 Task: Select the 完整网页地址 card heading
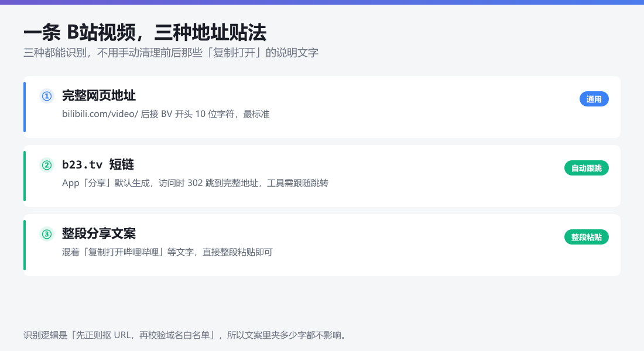click(x=99, y=96)
